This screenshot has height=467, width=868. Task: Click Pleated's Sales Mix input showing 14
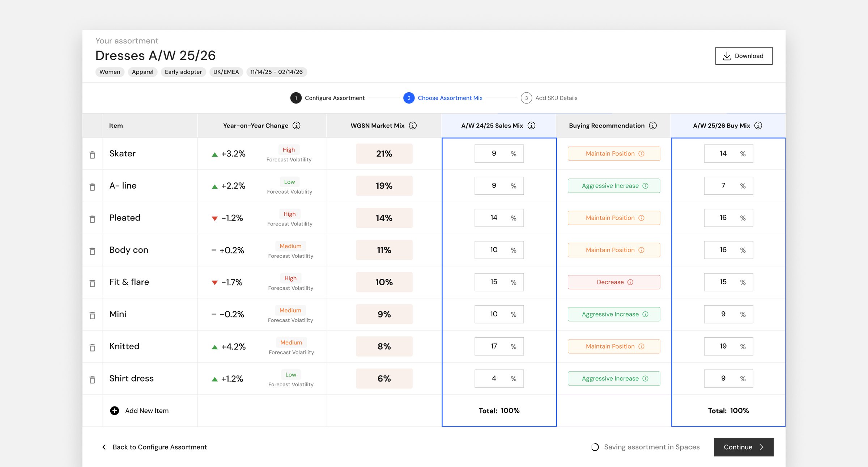click(x=499, y=218)
